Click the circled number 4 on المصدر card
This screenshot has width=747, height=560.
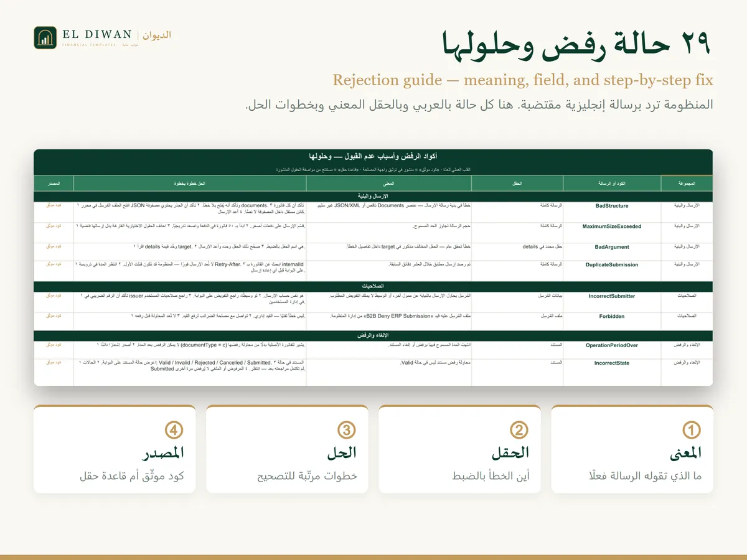(x=174, y=430)
